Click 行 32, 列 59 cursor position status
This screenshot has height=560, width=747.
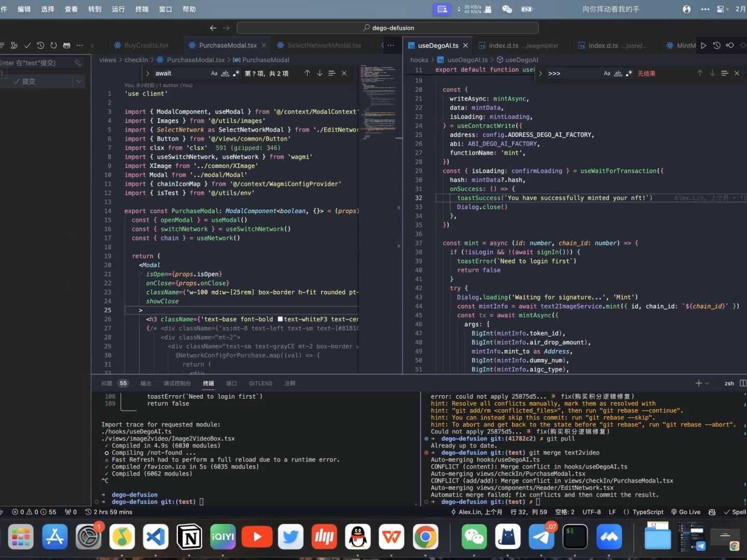[x=529, y=512]
